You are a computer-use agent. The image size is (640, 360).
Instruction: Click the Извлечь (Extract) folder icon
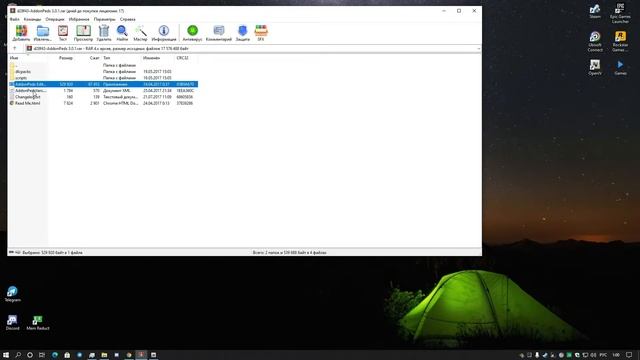pyautogui.click(x=42, y=33)
